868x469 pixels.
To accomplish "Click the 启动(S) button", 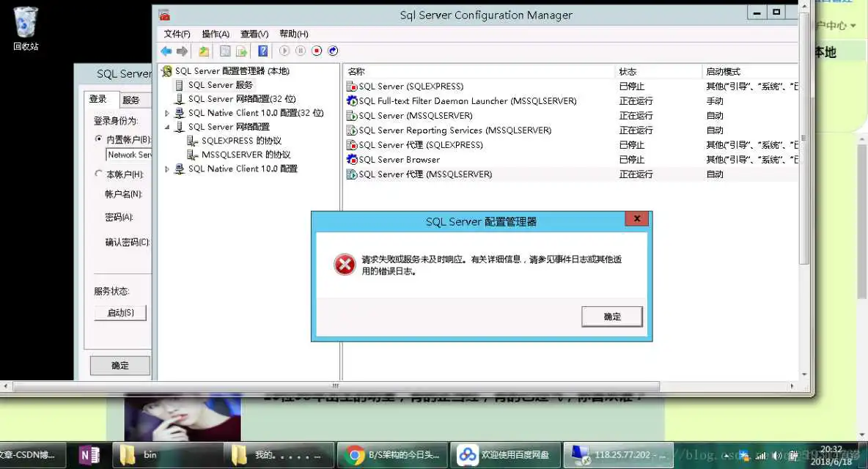I will [120, 312].
